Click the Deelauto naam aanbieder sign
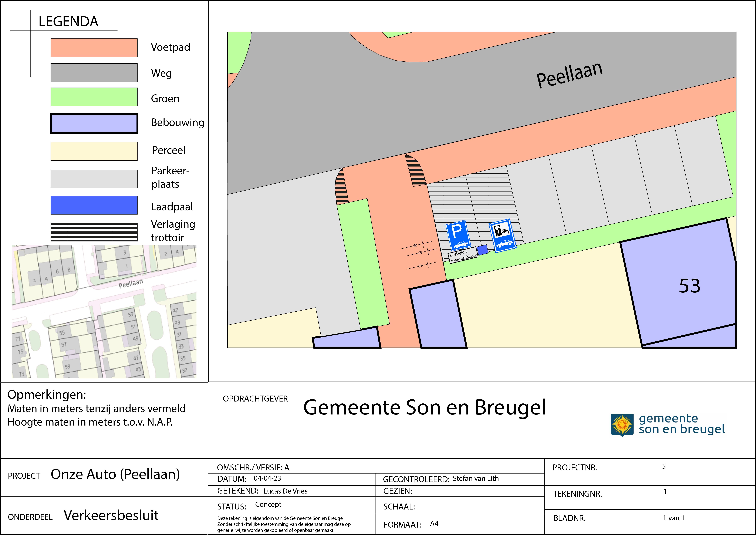The width and height of the screenshot is (756, 535). point(463,255)
